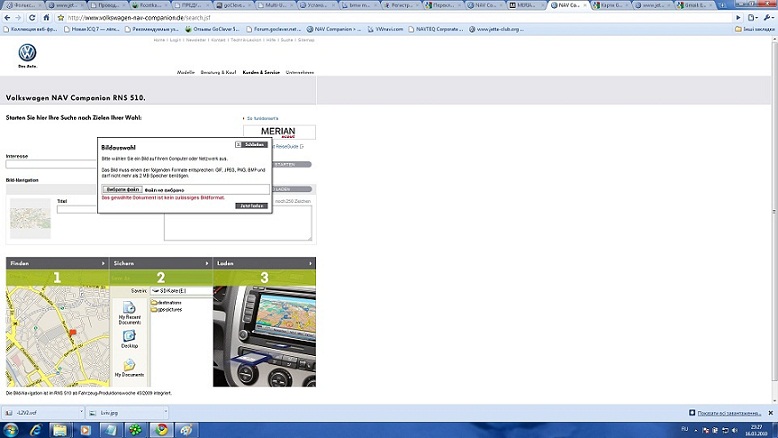This screenshot has width=778, height=438.
Task: Click the go arrow beside the address bar
Action: click(738, 17)
